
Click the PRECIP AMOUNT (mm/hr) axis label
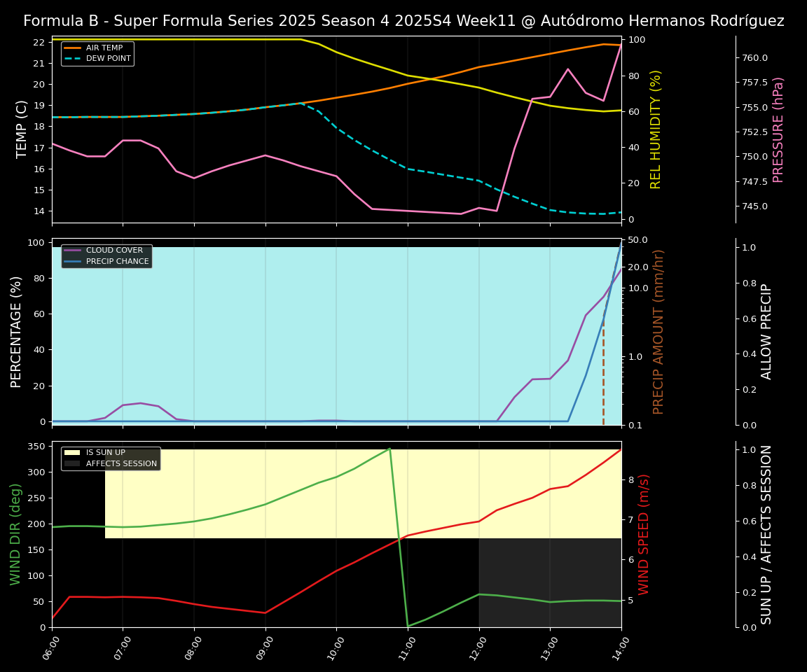pyautogui.click(x=658, y=332)
